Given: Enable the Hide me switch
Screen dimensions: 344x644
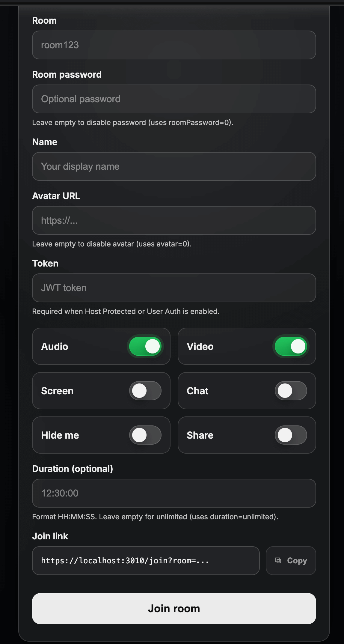Looking at the screenshot, I should click(145, 435).
